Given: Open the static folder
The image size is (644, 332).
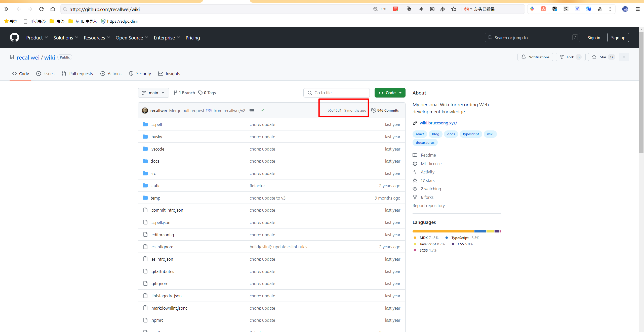Looking at the screenshot, I should click(155, 186).
